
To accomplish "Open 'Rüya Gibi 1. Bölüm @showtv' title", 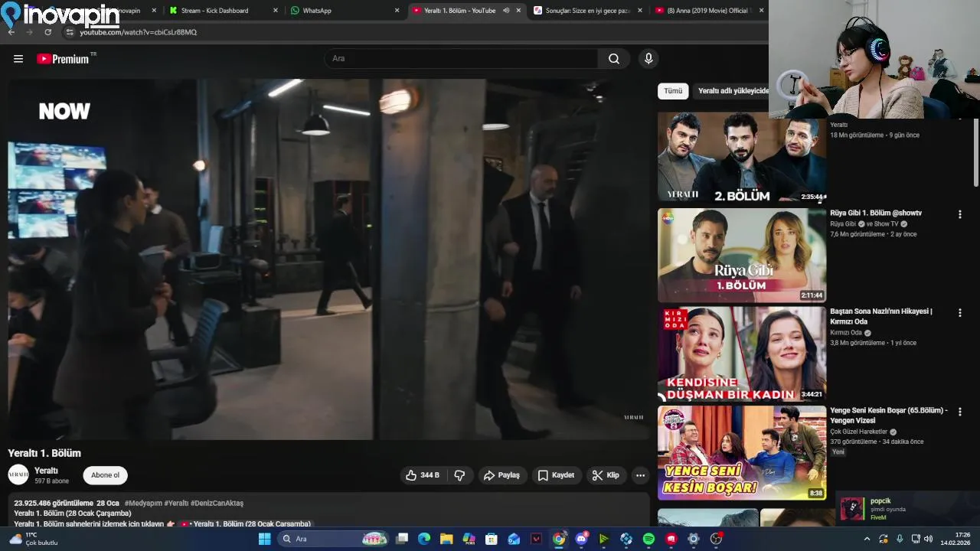I will (876, 213).
